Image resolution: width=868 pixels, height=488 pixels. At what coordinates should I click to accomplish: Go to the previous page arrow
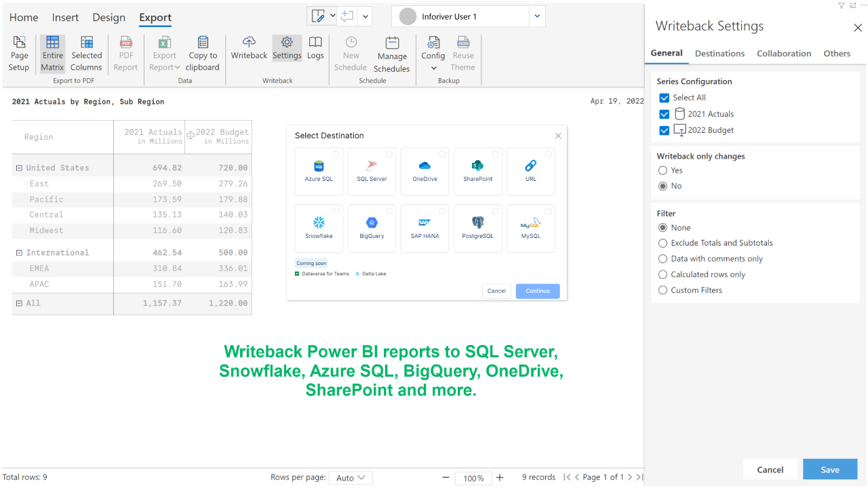[577, 478]
